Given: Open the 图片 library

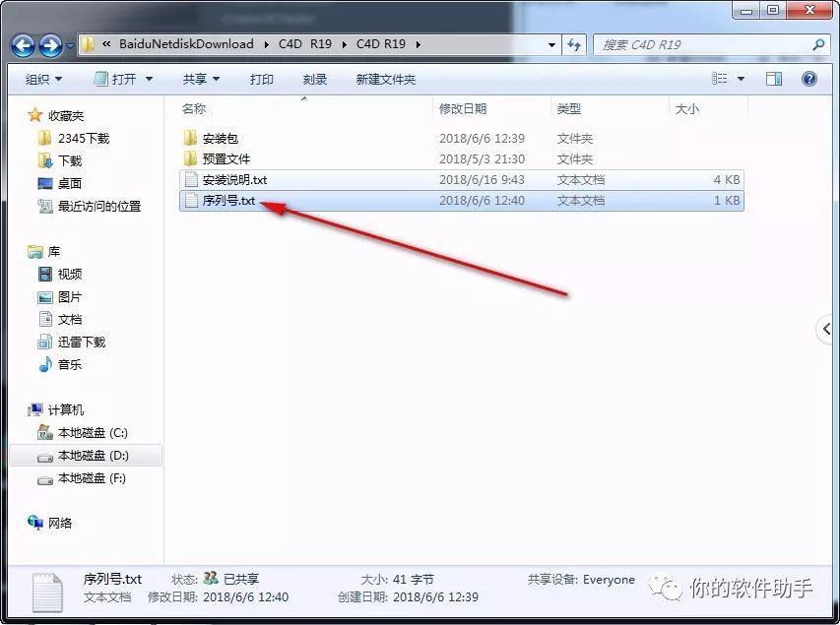Looking at the screenshot, I should [70, 296].
